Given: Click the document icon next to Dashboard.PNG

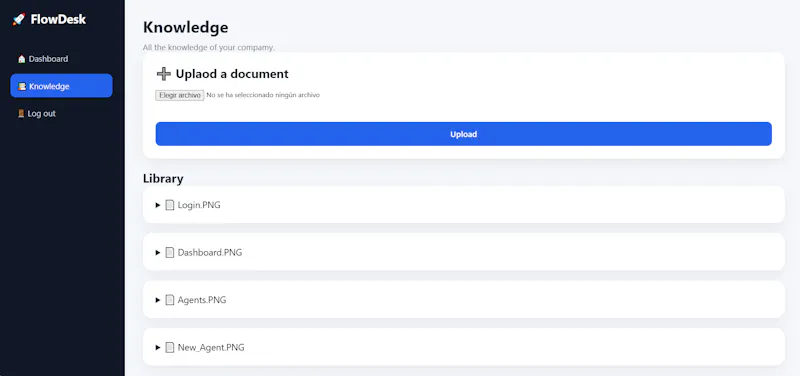Looking at the screenshot, I should (170, 253).
